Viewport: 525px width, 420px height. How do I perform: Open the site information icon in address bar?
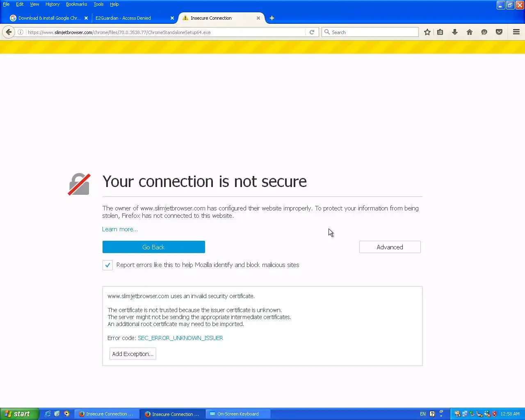point(21,32)
